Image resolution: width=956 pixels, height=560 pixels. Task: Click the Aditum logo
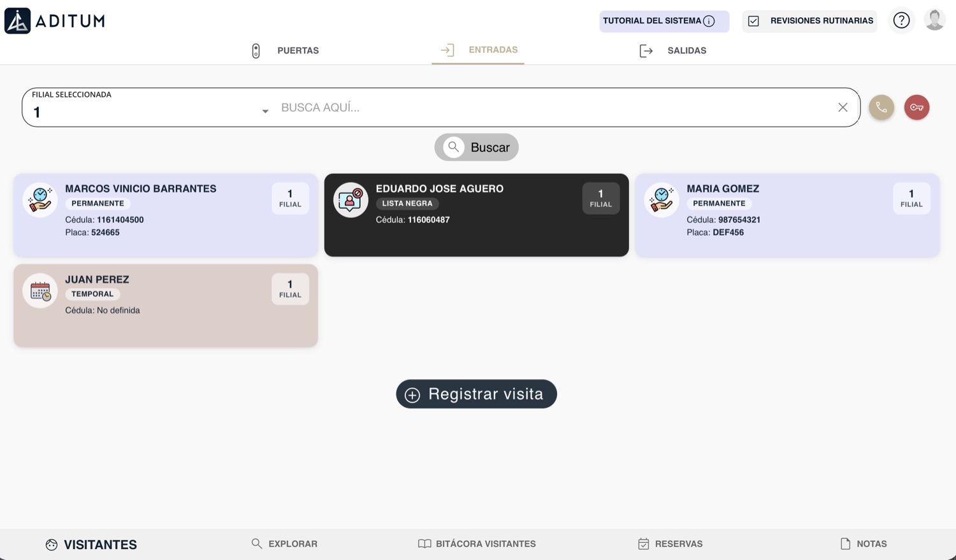pyautogui.click(x=55, y=21)
